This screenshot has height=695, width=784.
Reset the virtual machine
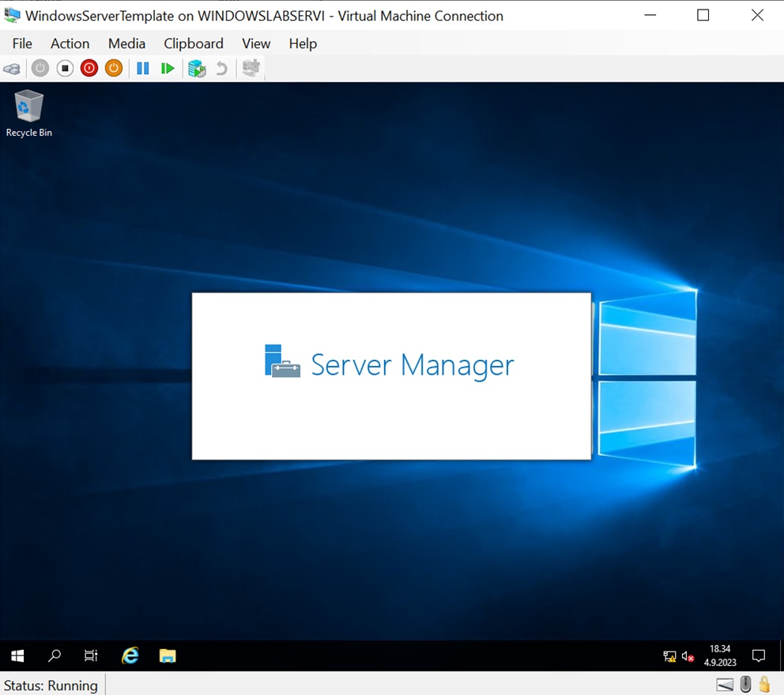pos(168,68)
